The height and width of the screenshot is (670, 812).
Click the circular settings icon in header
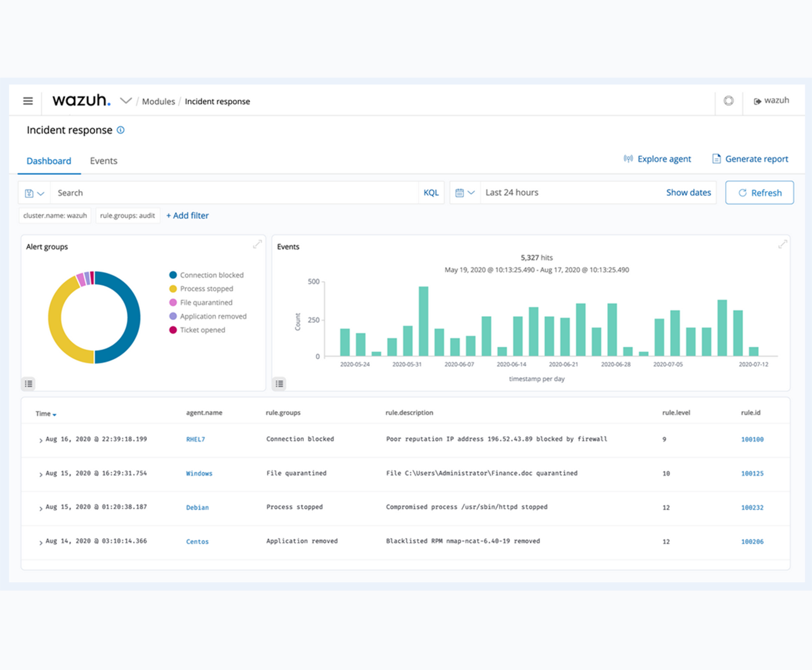[729, 101]
